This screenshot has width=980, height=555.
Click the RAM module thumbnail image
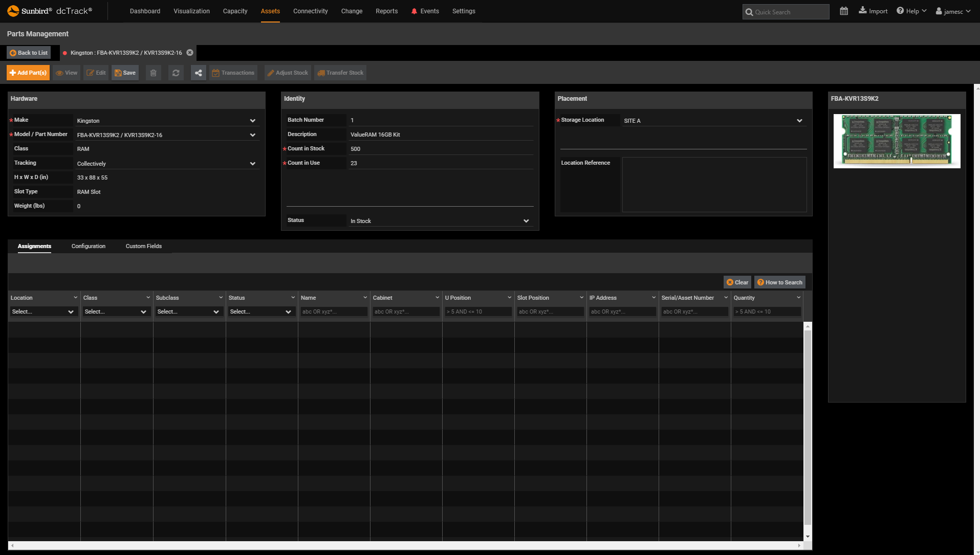tap(896, 141)
